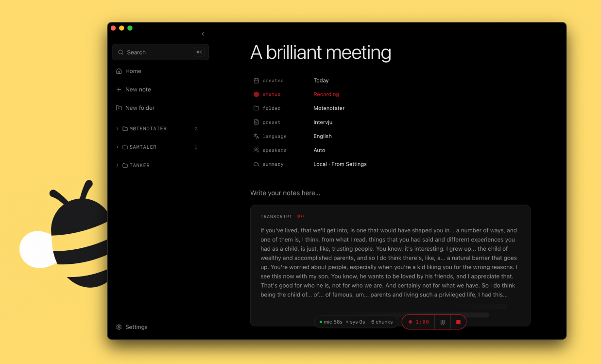Change summary value Local · From Settings
601x364 pixels.
[x=340, y=164]
